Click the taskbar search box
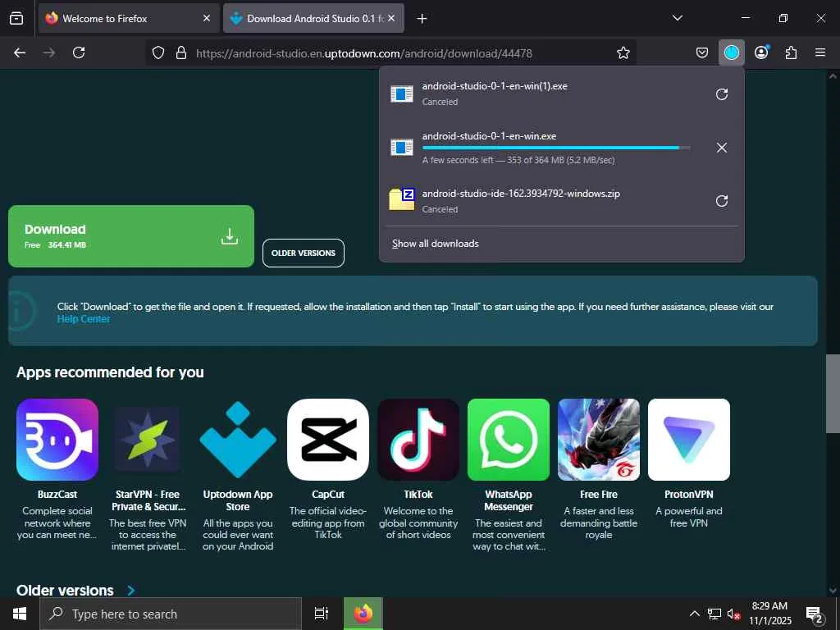The image size is (840, 630). (171, 614)
